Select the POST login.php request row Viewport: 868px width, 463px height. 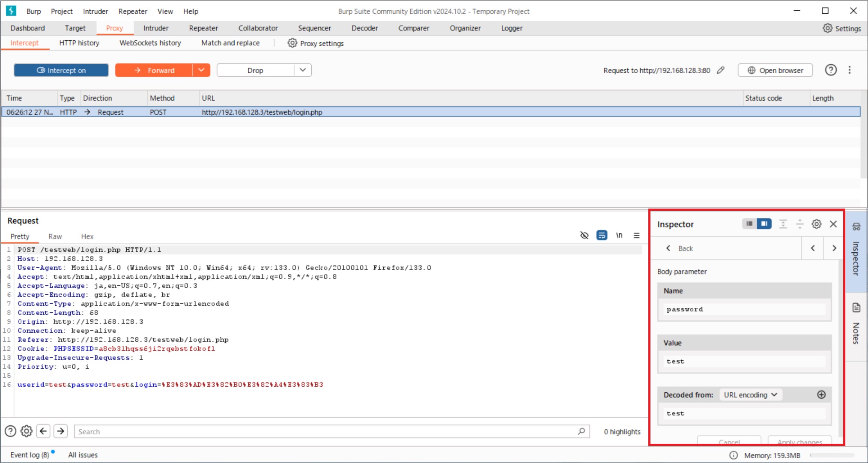click(431, 112)
